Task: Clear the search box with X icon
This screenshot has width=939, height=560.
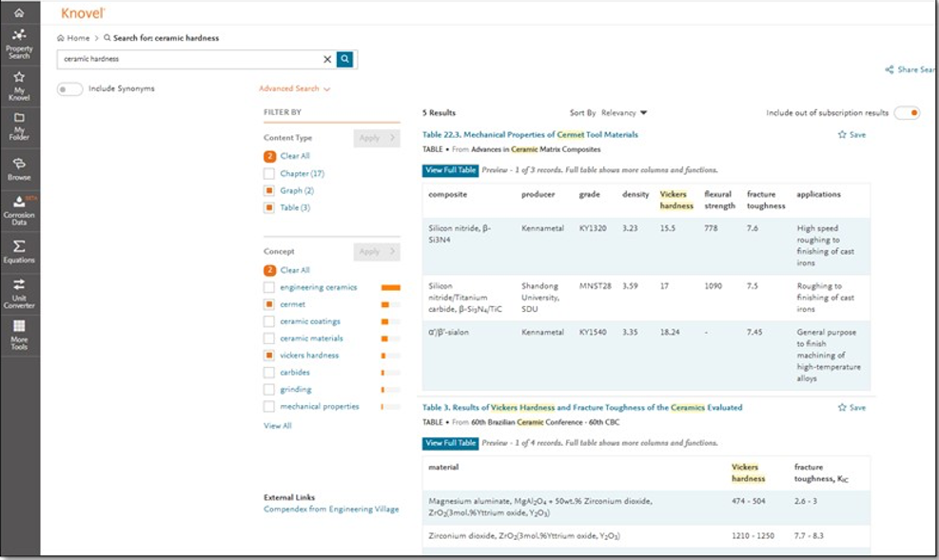Action: coord(327,59)
